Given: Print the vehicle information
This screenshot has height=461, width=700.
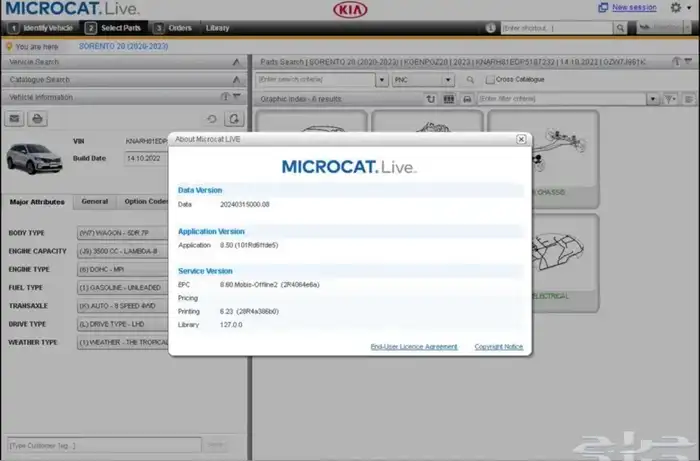Looking at the screenshot, I should pos(38,119).
